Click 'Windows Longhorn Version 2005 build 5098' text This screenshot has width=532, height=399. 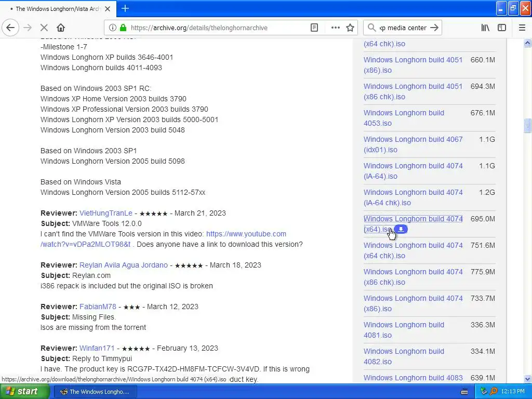pyautogui.click(x=113, y=161)
